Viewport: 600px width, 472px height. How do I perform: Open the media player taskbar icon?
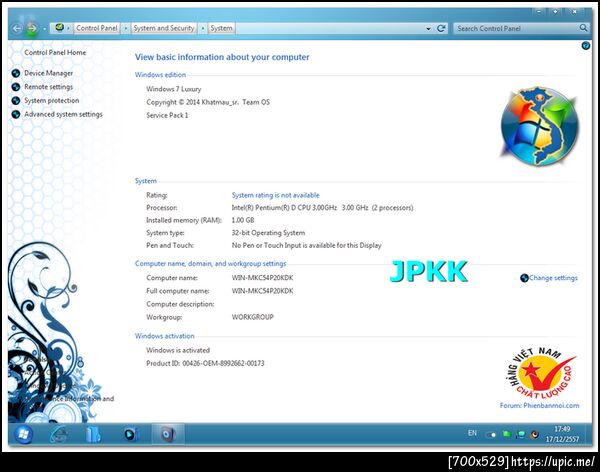point(131,434)
